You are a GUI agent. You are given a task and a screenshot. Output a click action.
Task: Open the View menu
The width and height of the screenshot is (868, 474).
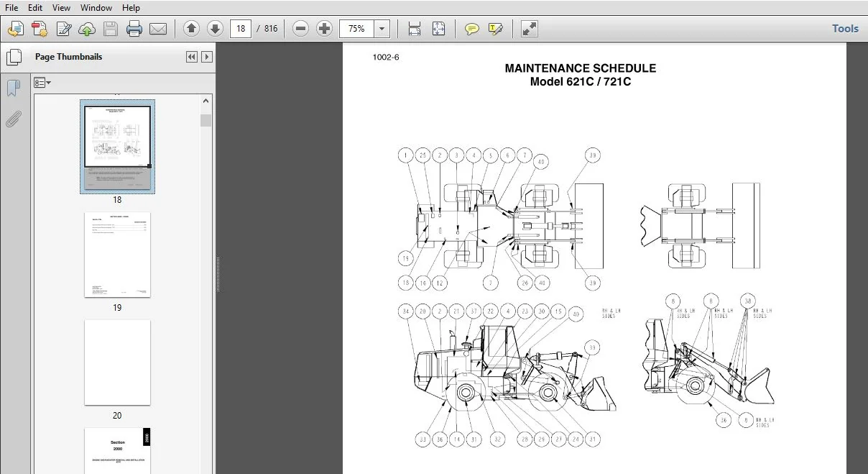[62, 7]
